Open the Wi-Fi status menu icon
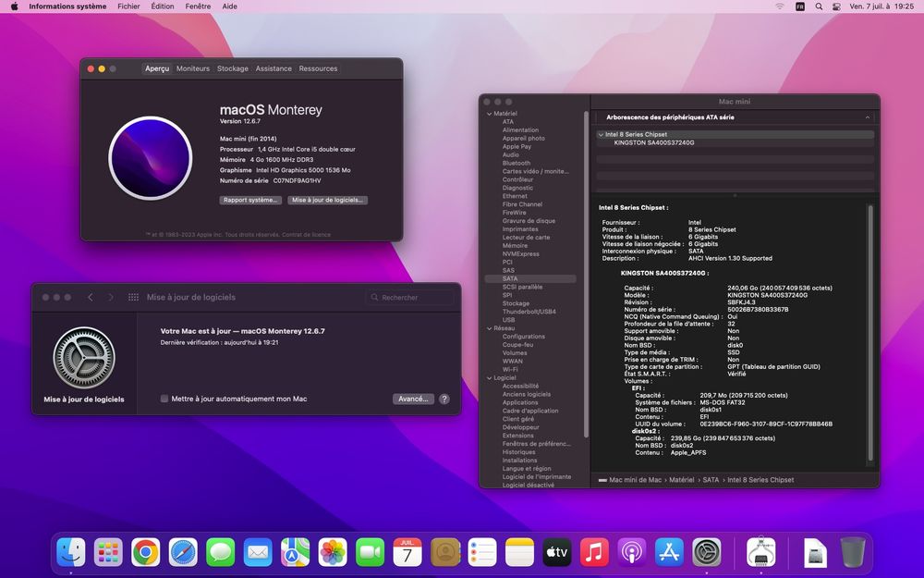 point(779,6)
